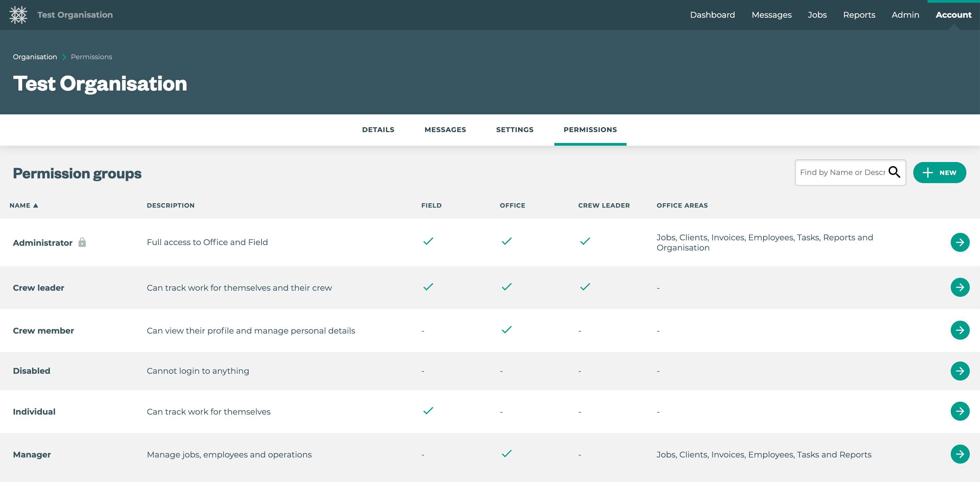Click the Permissions breadcrumb entry
980x482 pixels.
91,57
